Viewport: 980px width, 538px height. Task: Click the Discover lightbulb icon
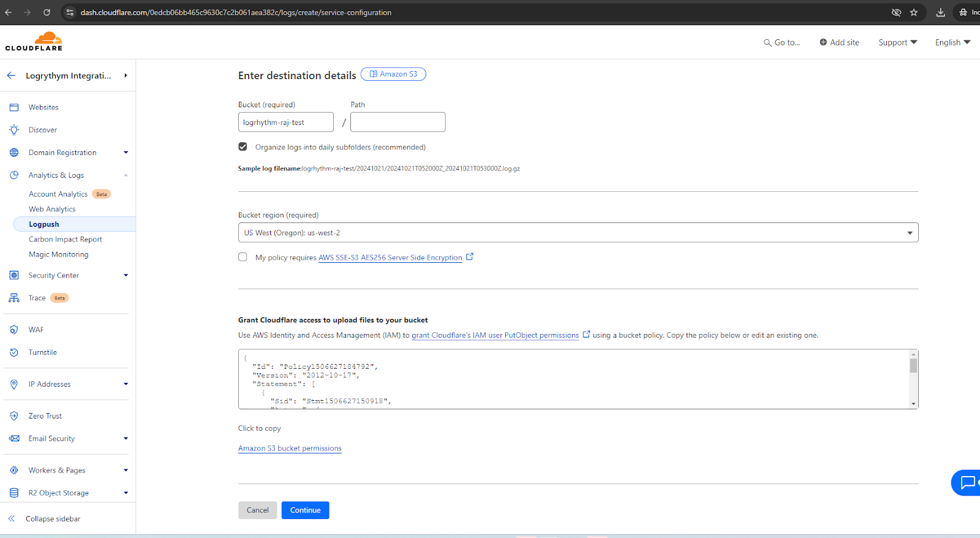point(14,130)
